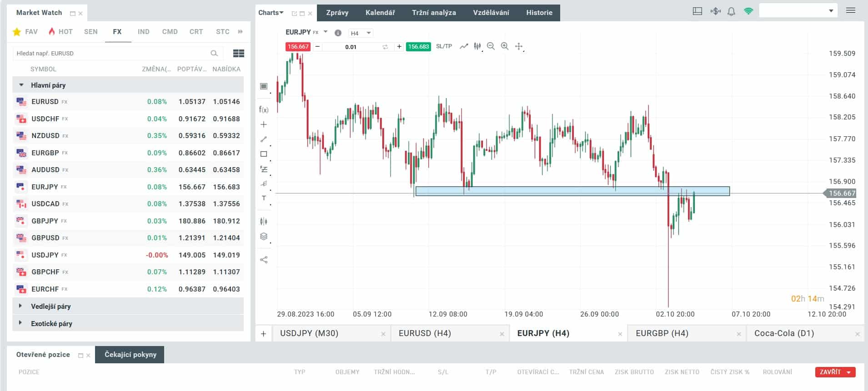Zoom in the chart
This screenshot has width=868, height=391.
pos(504,46)
